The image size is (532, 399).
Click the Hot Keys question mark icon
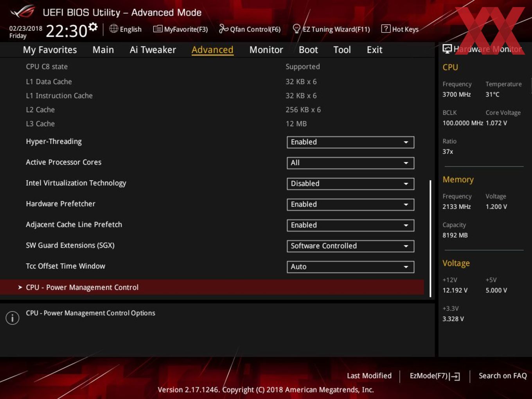(386, 29)
